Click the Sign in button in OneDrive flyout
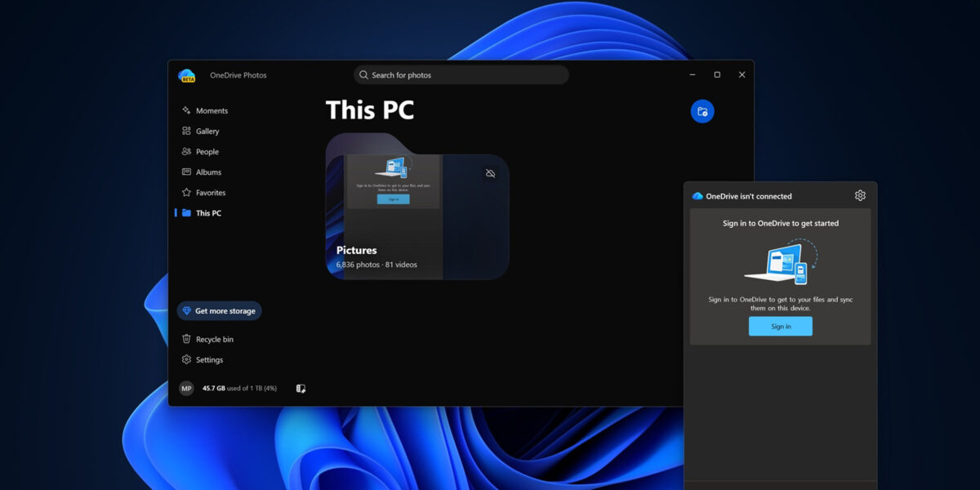Image resolution: width=980 pixels, height=490 pixels. (x=781, y=327)
